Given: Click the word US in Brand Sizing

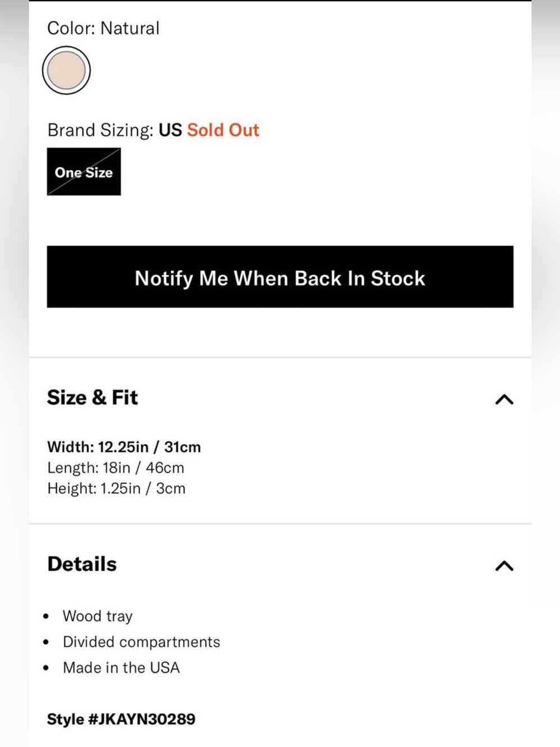Looking at the screenshot, I should (170, 130).
